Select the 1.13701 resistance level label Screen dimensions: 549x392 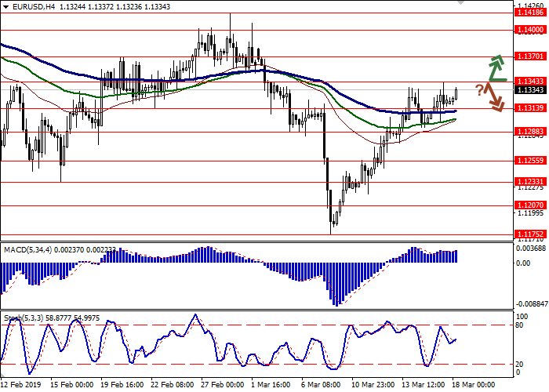529,56
